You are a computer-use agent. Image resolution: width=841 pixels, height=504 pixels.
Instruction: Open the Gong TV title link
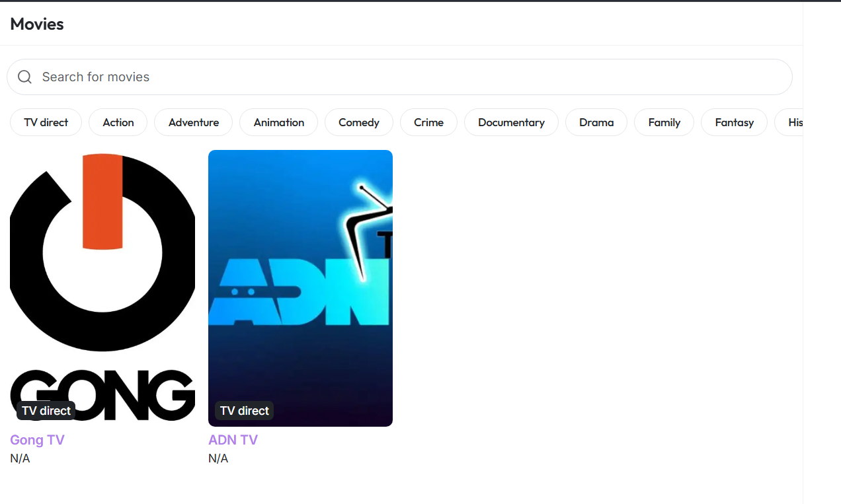pos(37,440)
